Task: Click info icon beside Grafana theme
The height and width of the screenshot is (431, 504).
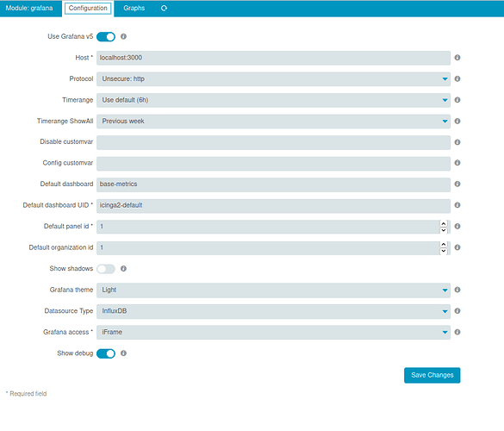Action: tap(457, 290)
